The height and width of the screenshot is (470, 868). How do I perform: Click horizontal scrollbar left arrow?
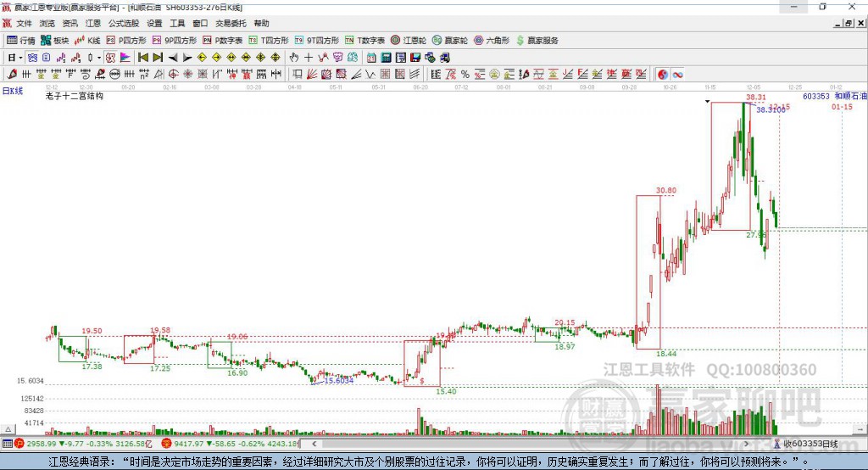pyautogui.click(x=314, y=444)
